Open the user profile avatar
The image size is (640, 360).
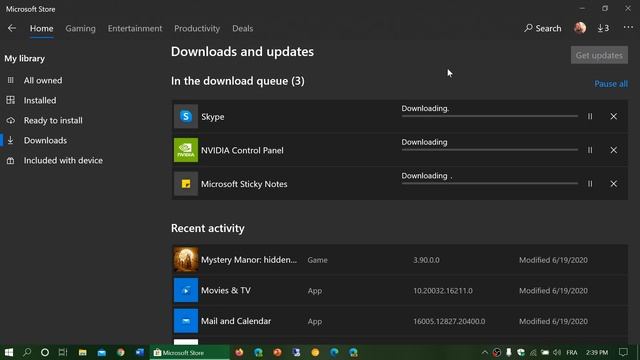coord(580,28)
